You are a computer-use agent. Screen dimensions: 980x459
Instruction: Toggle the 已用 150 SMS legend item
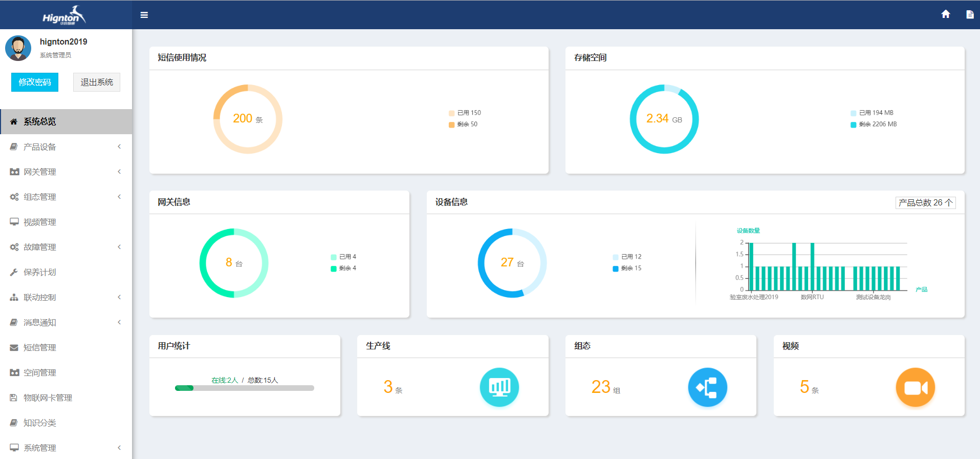(x=465, y=113)
